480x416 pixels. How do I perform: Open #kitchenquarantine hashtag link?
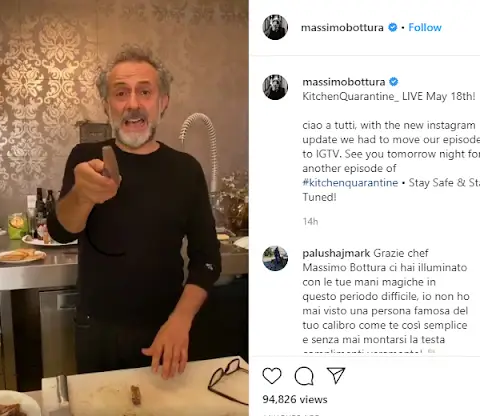[350, 183]
